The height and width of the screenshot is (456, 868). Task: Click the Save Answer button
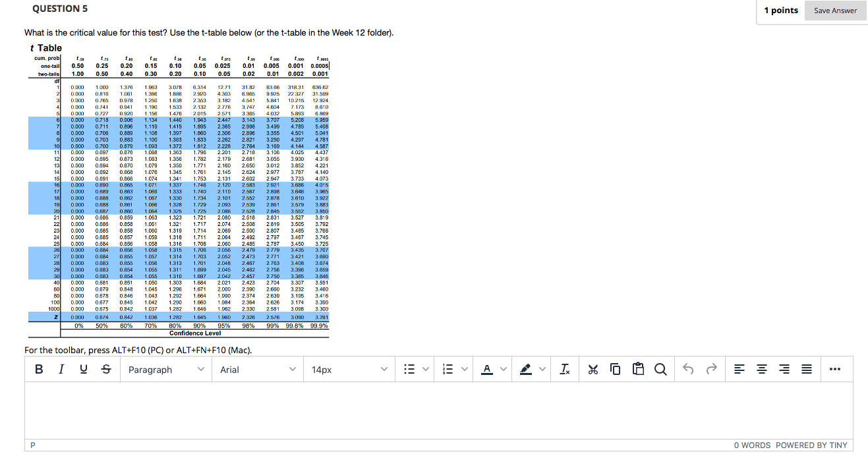(836, 11)
